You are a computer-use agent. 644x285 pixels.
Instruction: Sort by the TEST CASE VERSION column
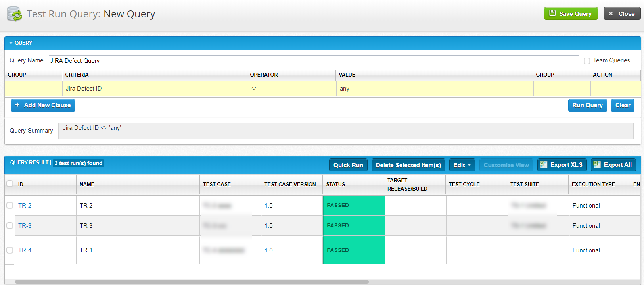(x=290, y=184)
